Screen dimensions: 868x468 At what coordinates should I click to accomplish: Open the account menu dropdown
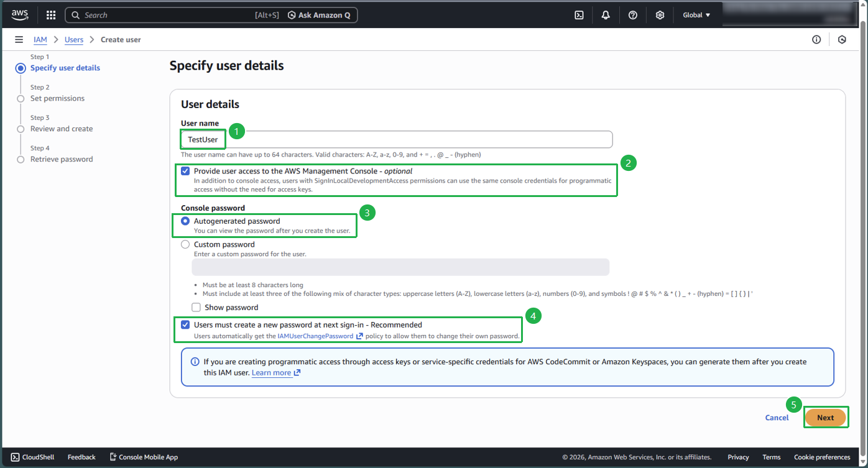pos(790,14)
